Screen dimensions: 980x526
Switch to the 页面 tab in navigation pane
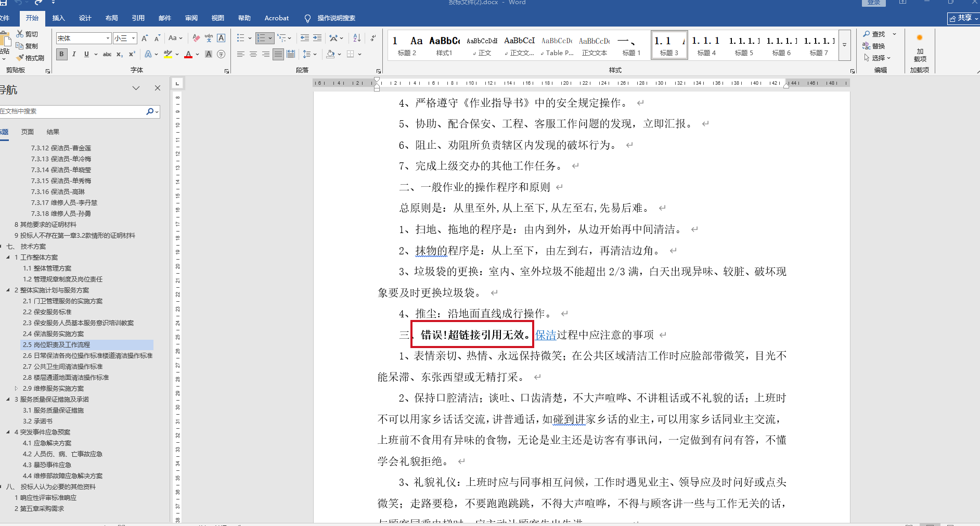tap(28, 132)
